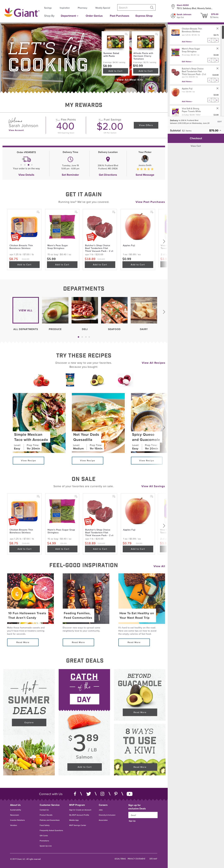The width and height of the screenshot is (224, 868).
Task: Click the store location pin icon
Action: click(173, 6)
